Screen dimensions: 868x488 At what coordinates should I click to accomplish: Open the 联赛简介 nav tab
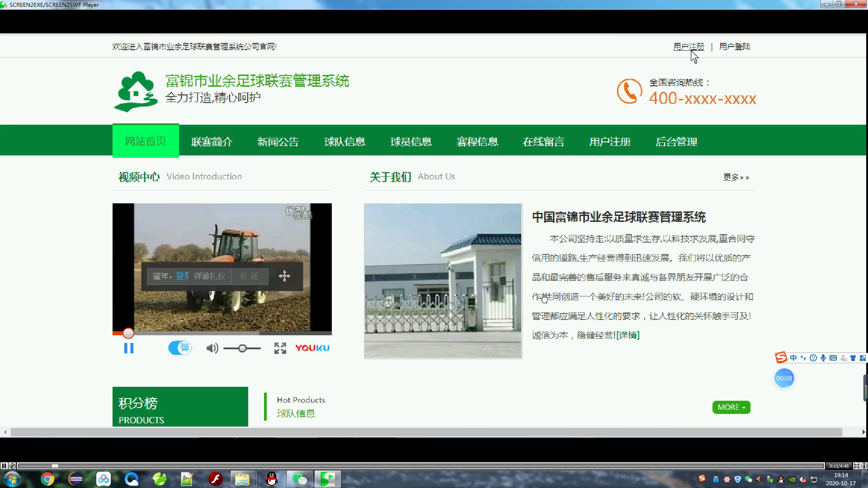[x=212, y=141]
